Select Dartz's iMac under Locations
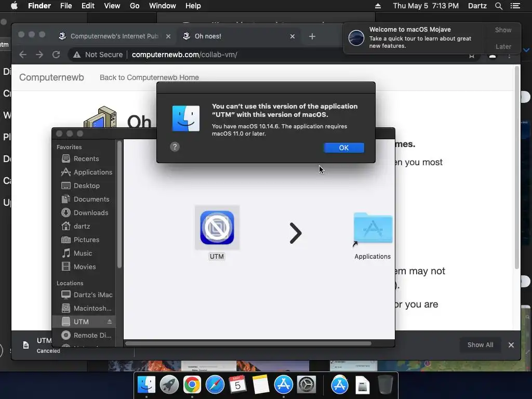Screen dimensions: 532x399 pos(93,295)
